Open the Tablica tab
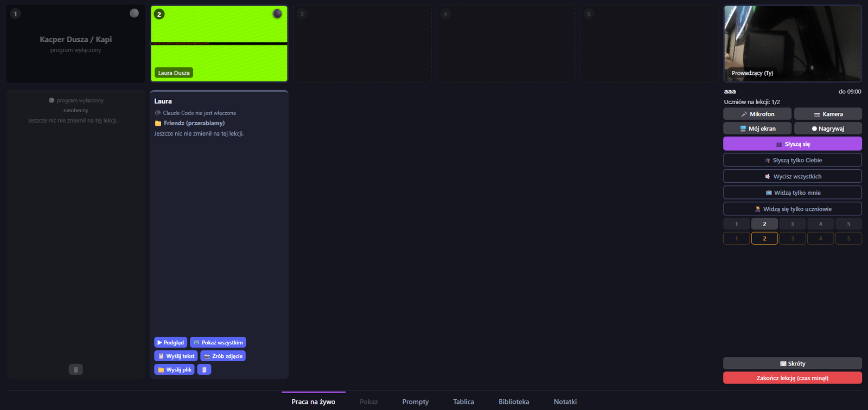 point(464,401)
